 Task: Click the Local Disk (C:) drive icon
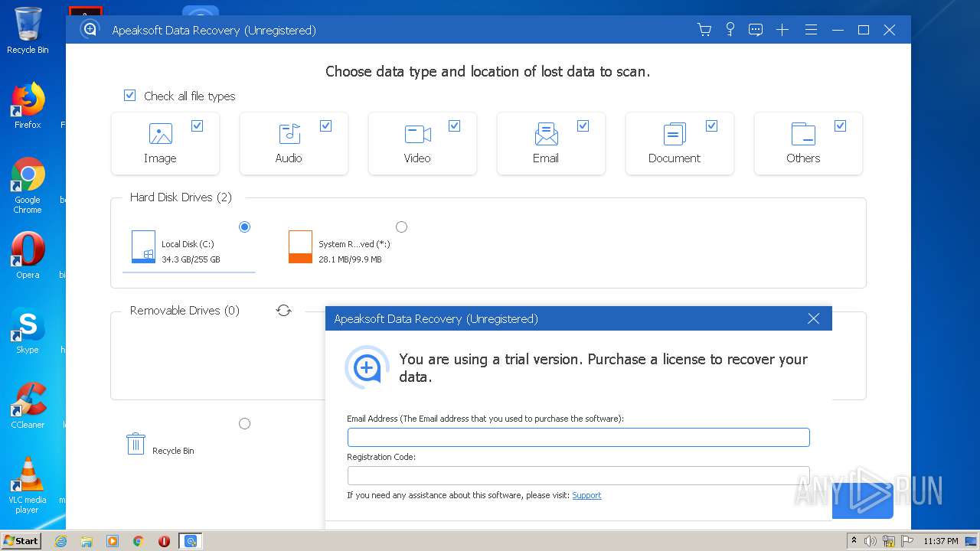[144, 246]
